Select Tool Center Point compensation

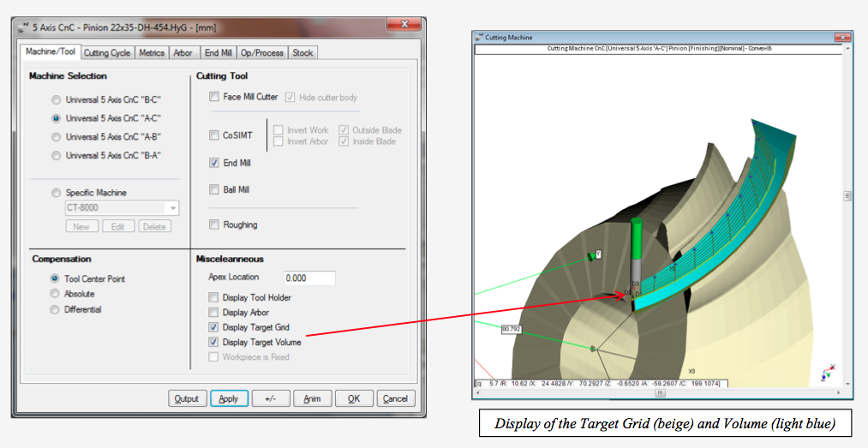coord(54,278)
